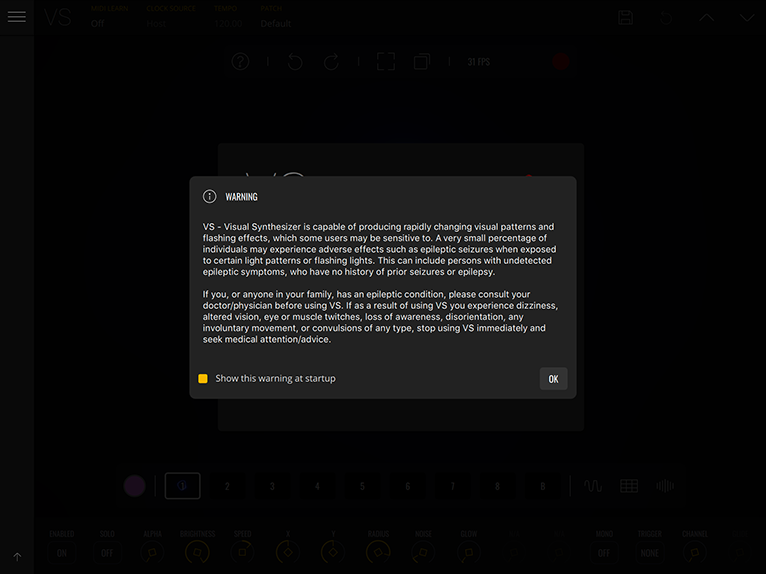Toggle the MONO switch showing OFF
Image resolution: width=766 pixels, height=574 pixels.
604,553
